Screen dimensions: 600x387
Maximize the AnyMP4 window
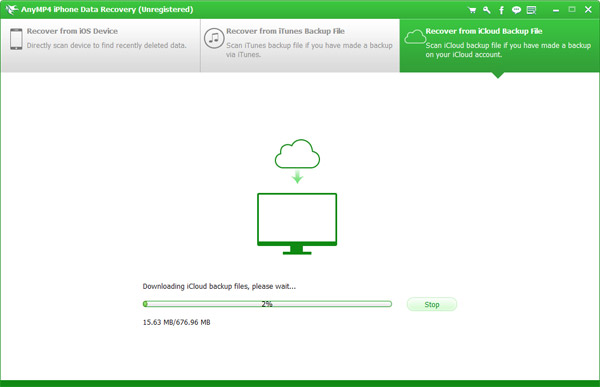coord(572,10)
